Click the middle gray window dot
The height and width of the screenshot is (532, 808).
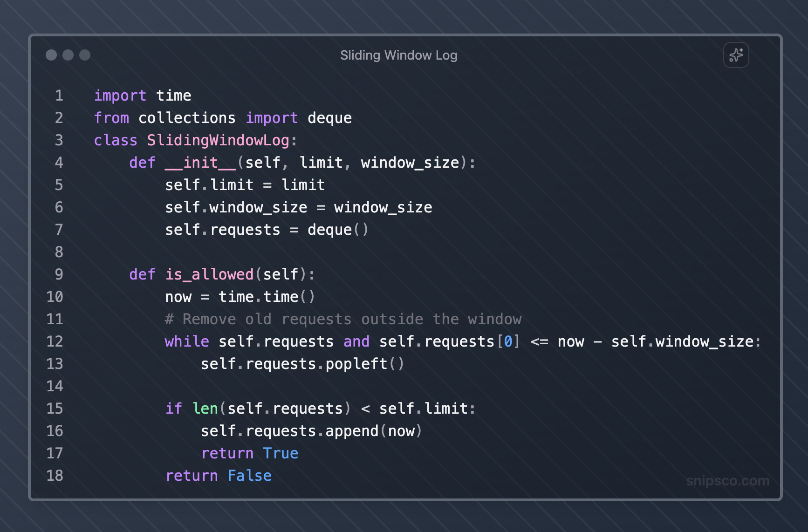pyautogui.click(x=68, y=55)
